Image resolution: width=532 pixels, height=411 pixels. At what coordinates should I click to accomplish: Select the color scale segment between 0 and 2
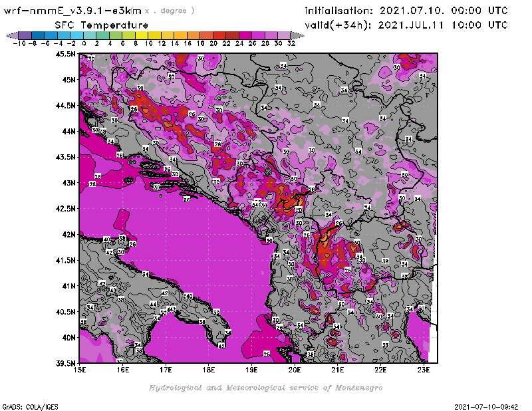coord(90,35)
